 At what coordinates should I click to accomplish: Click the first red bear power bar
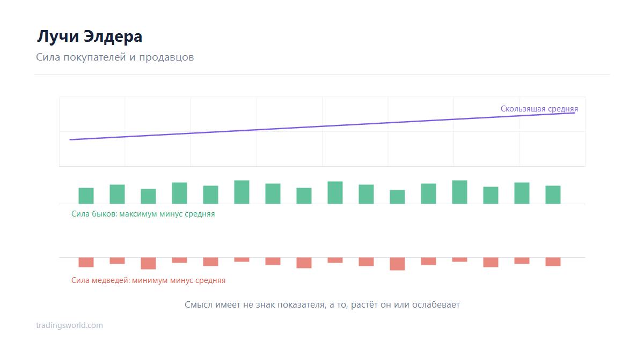pyautogui.click(x=86, y=262)
